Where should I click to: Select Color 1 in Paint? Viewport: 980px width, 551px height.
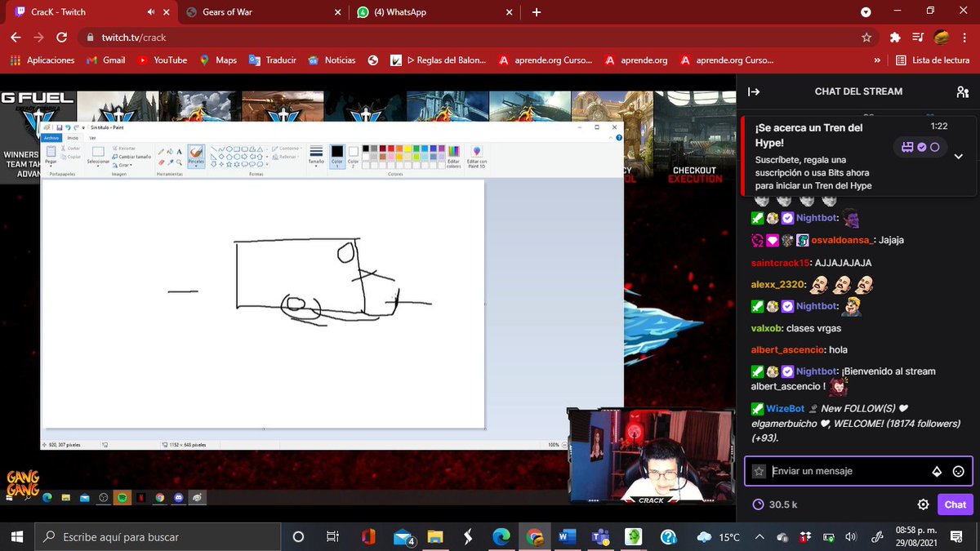point(336,156)
